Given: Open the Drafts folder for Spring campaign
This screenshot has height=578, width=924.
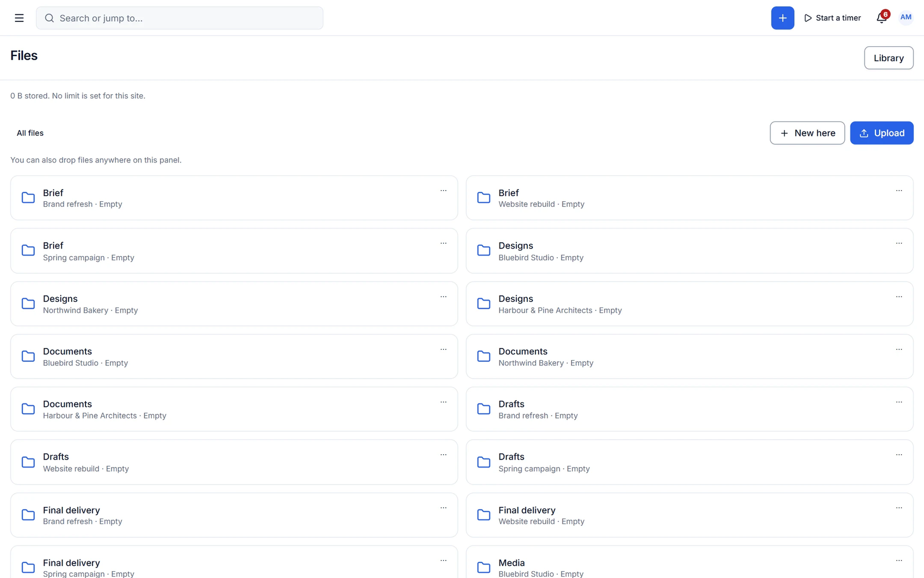Looking at the screenshot, I should click(x=690, y=462).
